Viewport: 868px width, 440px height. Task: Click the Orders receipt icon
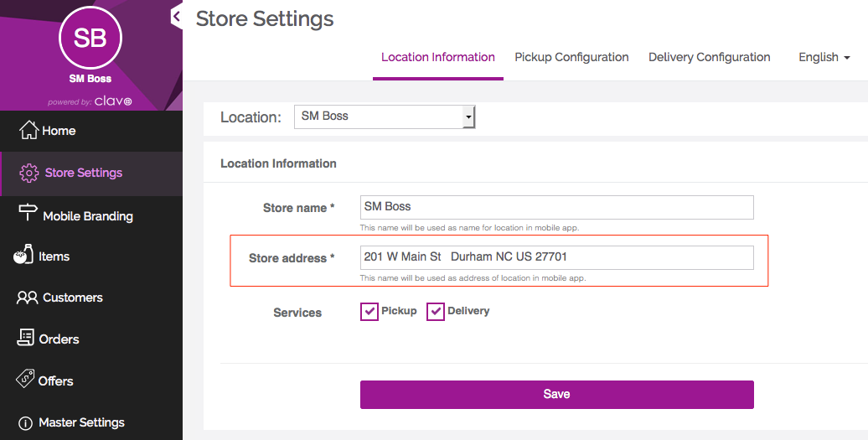tap(25, 337)
